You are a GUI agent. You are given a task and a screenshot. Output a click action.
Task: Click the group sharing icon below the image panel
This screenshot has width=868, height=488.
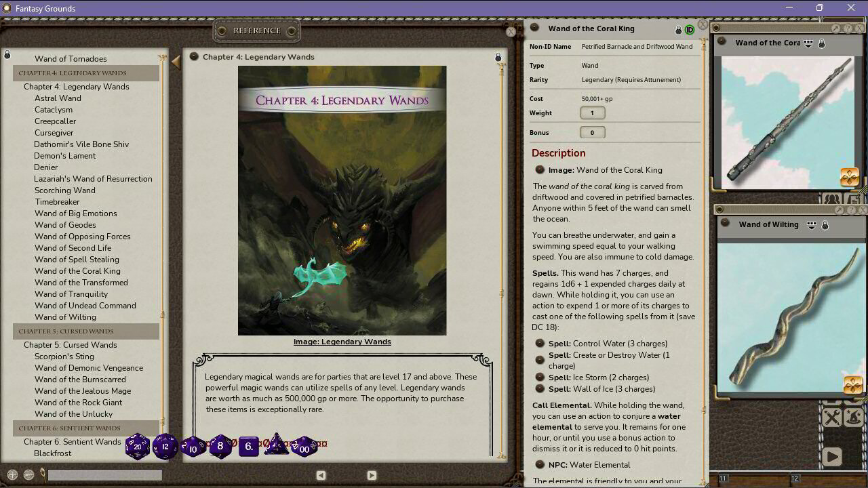830,199
